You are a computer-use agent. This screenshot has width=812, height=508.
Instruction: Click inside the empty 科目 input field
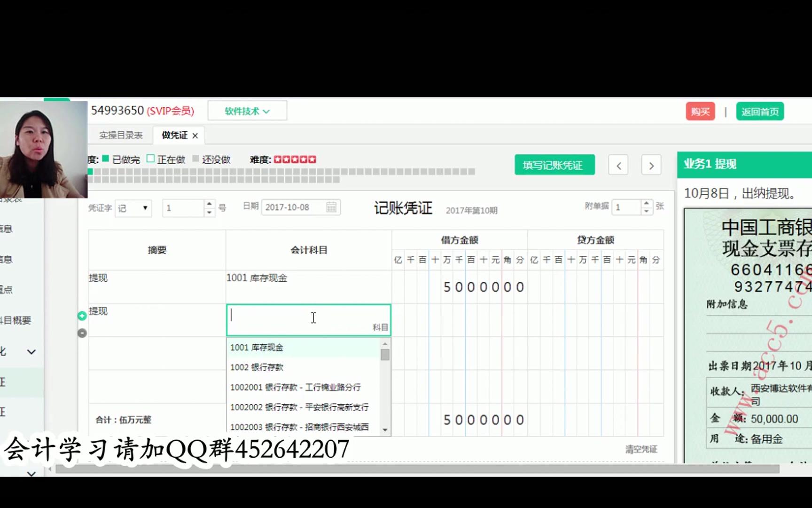point(308,318)
